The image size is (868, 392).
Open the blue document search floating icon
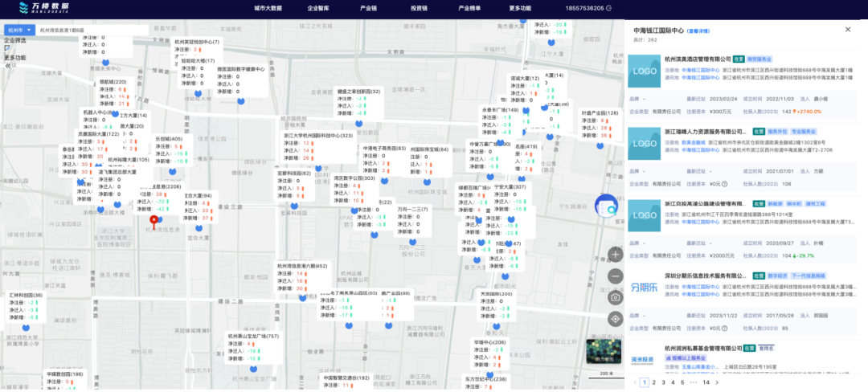(606, 206)
